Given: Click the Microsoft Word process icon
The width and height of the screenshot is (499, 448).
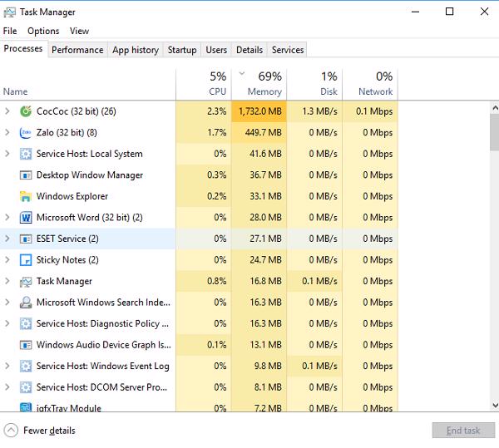Looking at the screenshot, I should 26,218.
